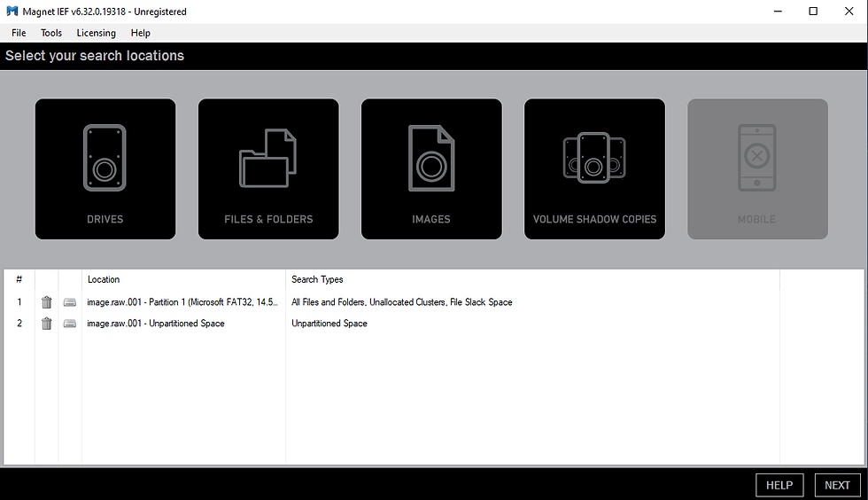This screenshot has width=868, height=500.
Task: Proceed with the NEXT button
Action: click(837, 485)
